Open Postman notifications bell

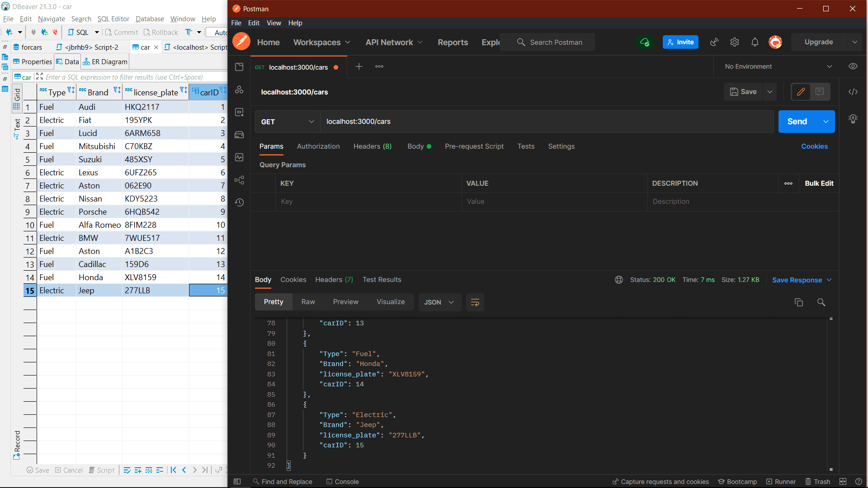tap(755, 42)
